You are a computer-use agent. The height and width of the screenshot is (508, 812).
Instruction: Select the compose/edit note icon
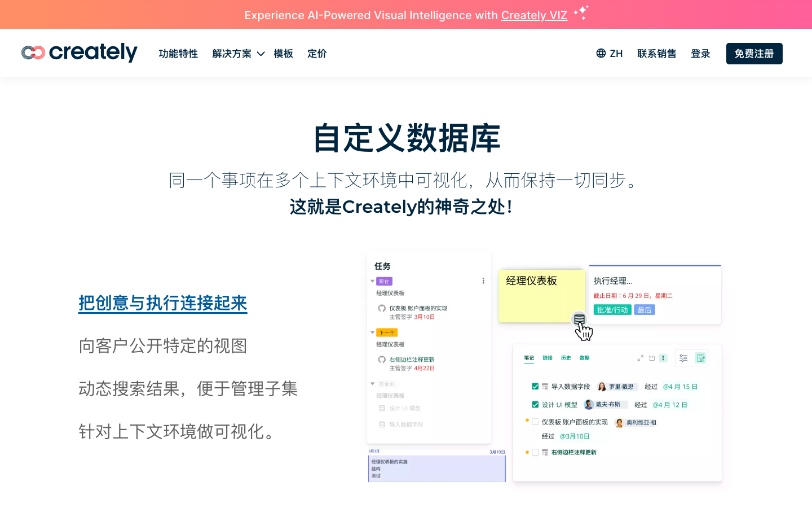pos(701,358)
